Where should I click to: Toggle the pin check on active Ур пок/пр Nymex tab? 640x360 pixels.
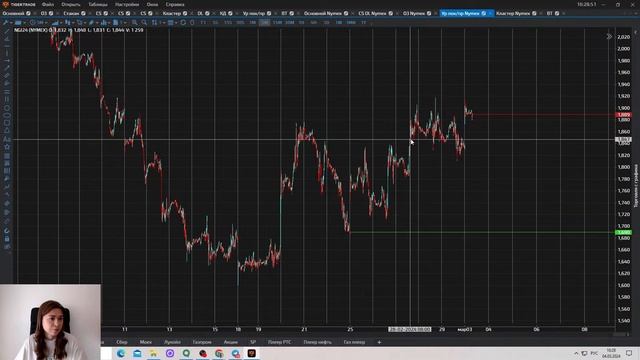pyautogui.click(x=484, y=13)
